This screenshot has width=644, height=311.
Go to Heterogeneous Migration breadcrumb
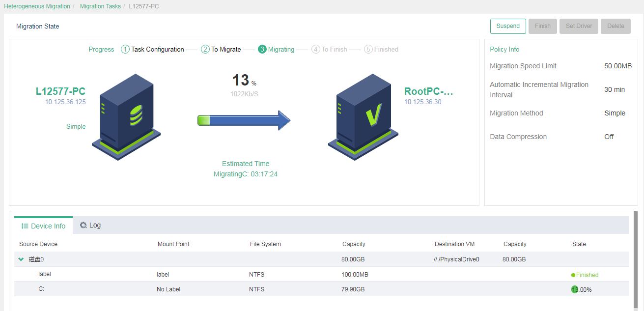point(37,6)
